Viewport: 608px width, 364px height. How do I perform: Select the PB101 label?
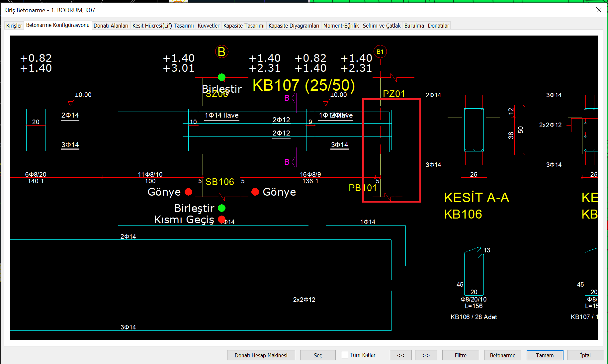363,188
